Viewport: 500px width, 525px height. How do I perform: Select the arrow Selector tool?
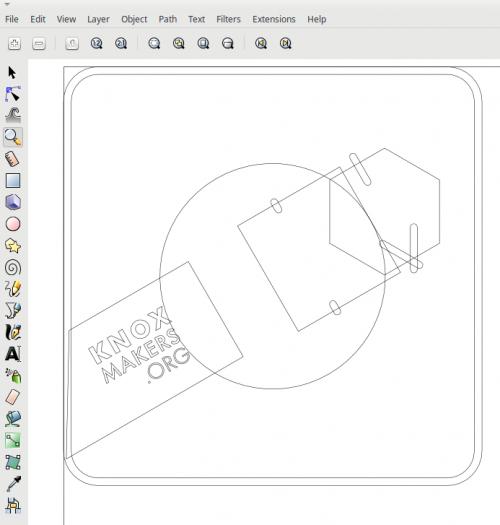[x=12, y=72]
